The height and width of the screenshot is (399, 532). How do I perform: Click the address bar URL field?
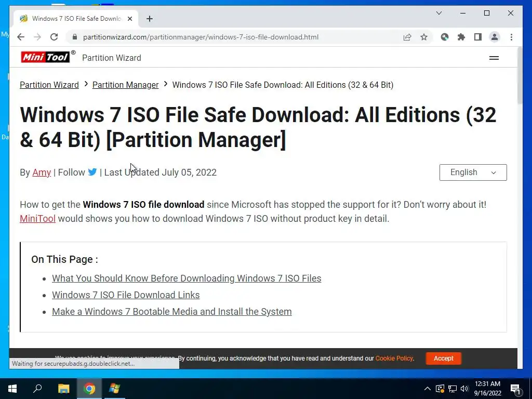pyautogui.click(x=201, y=37)
